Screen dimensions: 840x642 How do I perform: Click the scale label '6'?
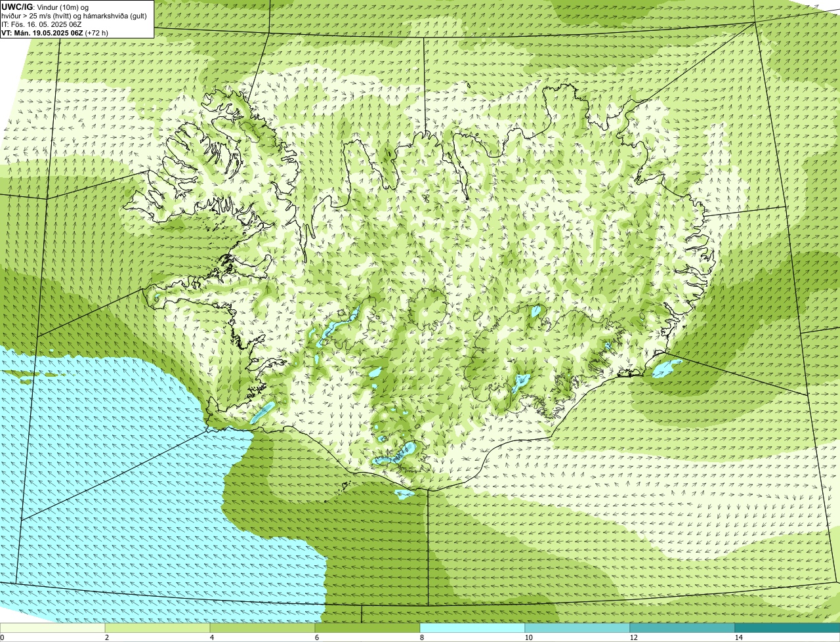316,637
